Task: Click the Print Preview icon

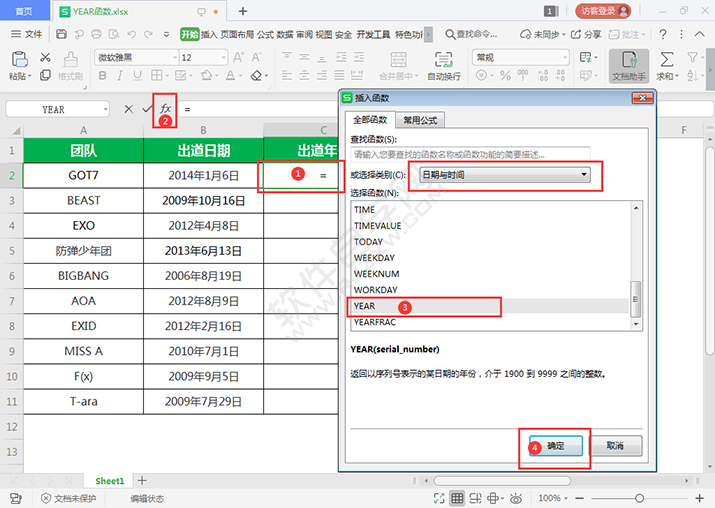Action: click(x=114, y=34)
